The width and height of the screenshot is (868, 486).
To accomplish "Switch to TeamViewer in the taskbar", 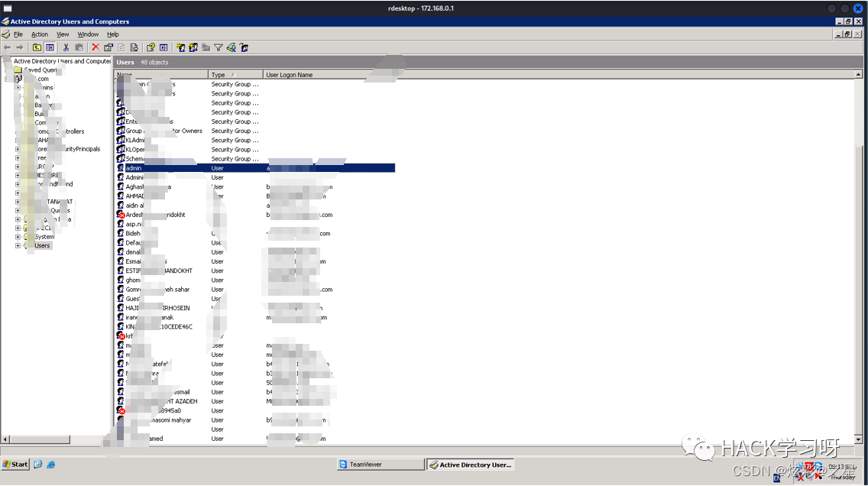I will 381,465.
